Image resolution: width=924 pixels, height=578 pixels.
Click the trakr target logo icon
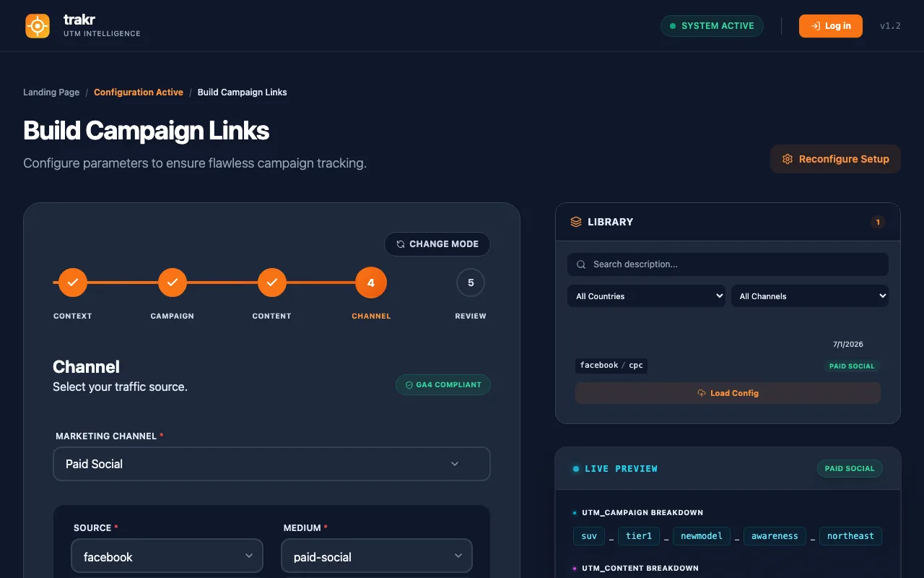(38, 26)
